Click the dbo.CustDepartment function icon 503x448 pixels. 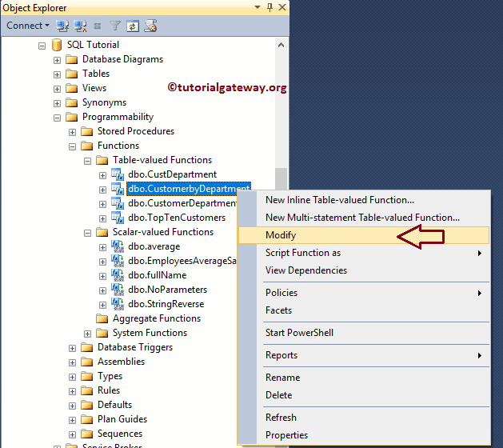118,174
